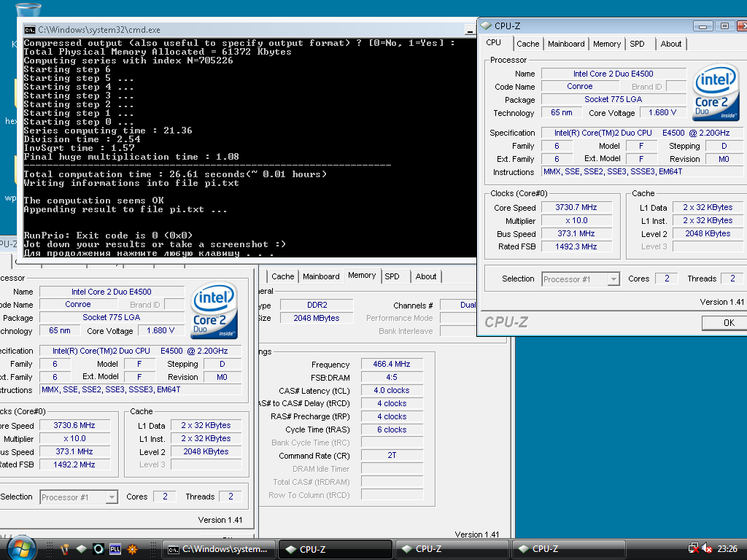The image size is (747, 560).
Task: Open the Memory tab in front CPU-Z
Action: (607, 44)
